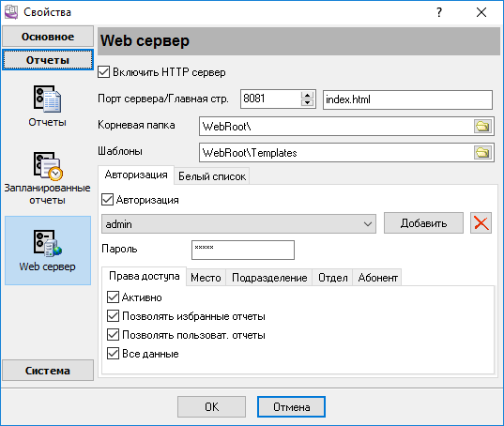Browse folder for Корневая папка
This screenshot has height=426, width=504.
click(x=482, y=126)
